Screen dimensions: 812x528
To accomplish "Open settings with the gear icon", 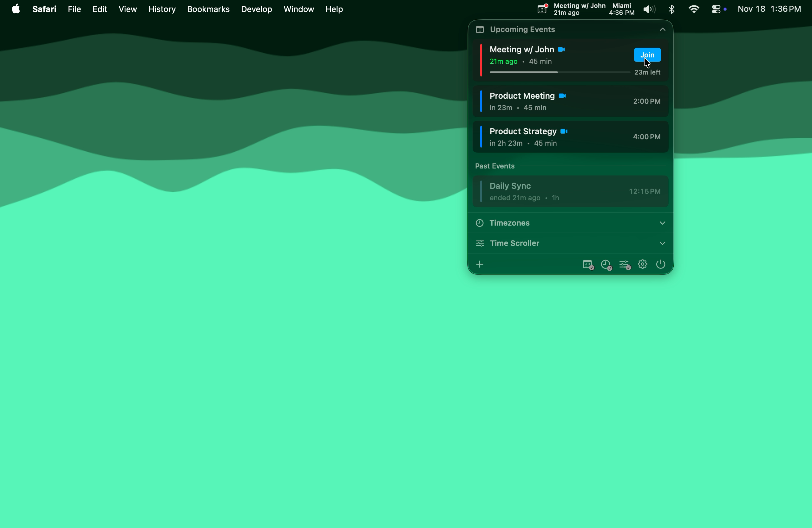I will pos(642,264).
